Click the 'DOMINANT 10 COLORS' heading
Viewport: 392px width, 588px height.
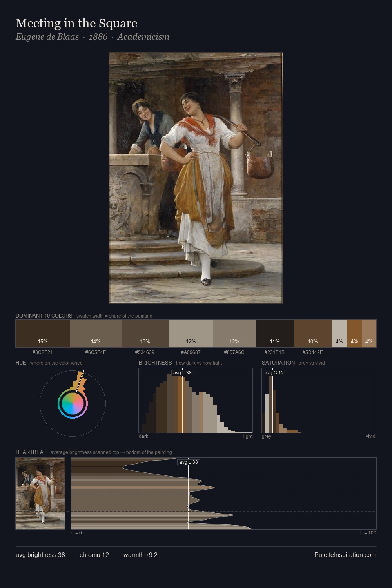[44, 316]
